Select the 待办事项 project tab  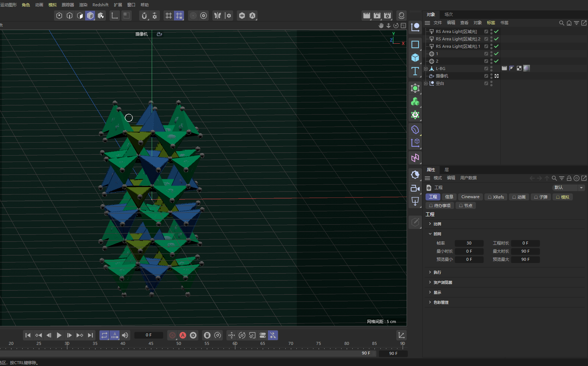pyautogui.click(x=440, y=206)
